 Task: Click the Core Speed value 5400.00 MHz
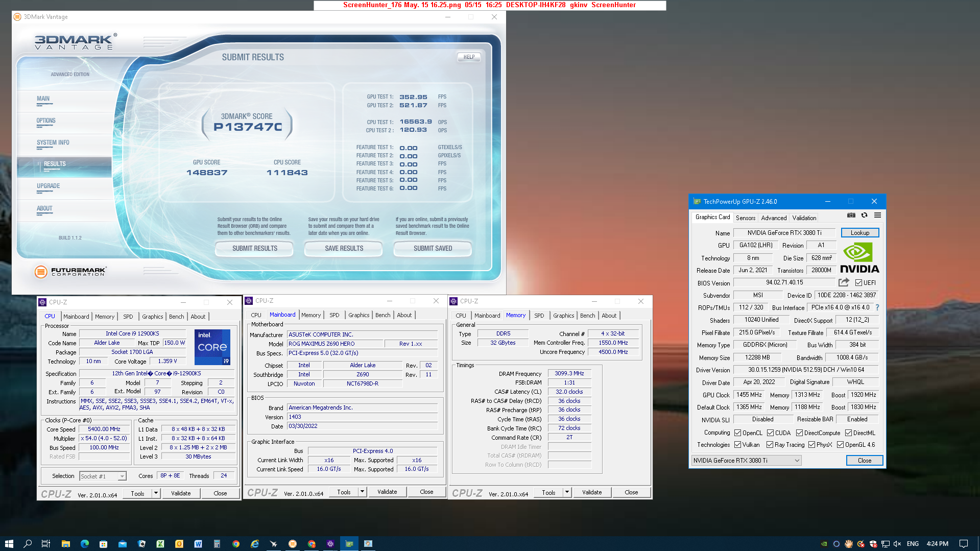coord(104,429)
